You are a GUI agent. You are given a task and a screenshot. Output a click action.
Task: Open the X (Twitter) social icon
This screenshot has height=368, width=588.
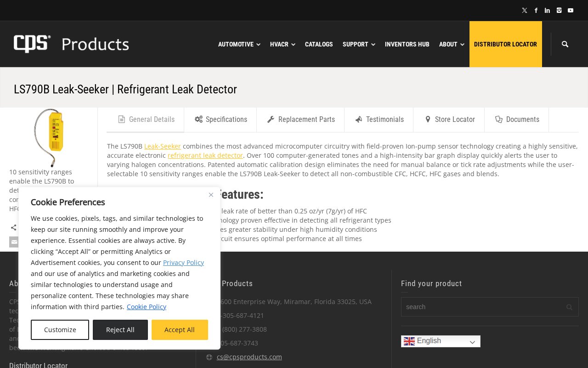click(524, 11)
